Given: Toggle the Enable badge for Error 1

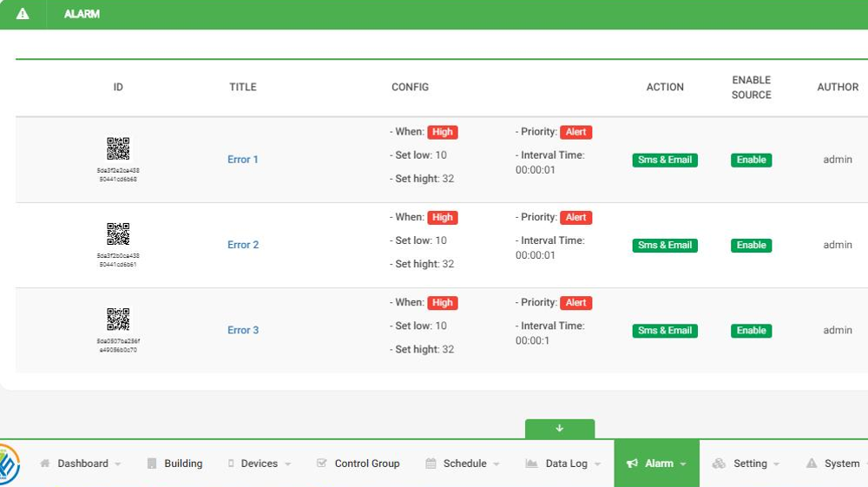Looking at the screenshot, I should [751, 160].
